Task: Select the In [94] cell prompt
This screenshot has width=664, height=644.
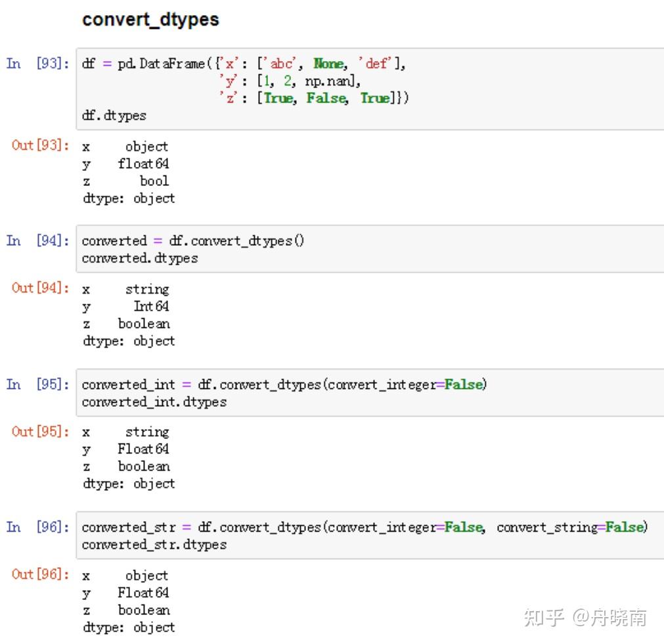Action: pyautogui.click(x=37, y=241)
